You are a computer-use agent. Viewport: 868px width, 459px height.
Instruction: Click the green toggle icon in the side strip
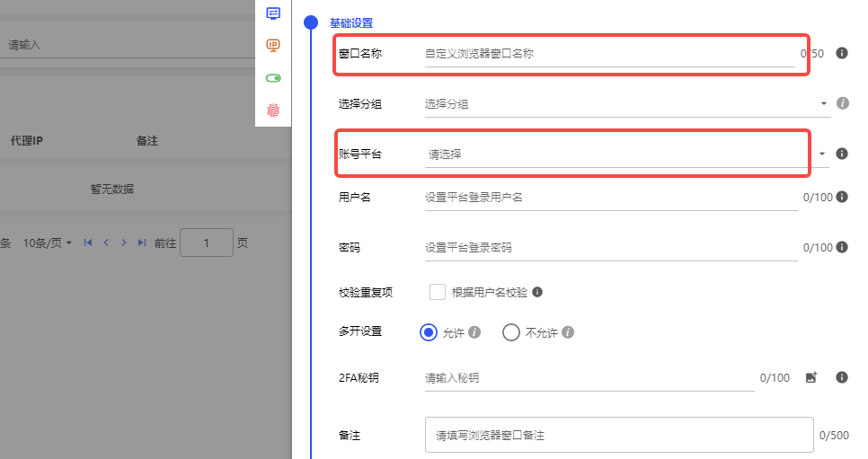(273, 78)
